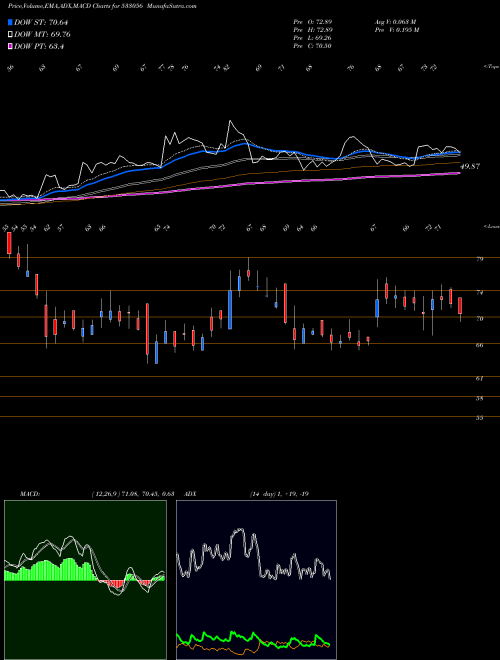Click the chart title mentioning MunafaSutra.com

[102, 6]
